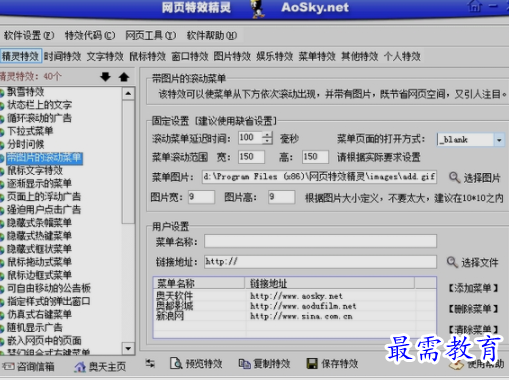Select 逐渐显示的菜单 in effects list
The image size is (509, 380).
(x=39, y=183)
